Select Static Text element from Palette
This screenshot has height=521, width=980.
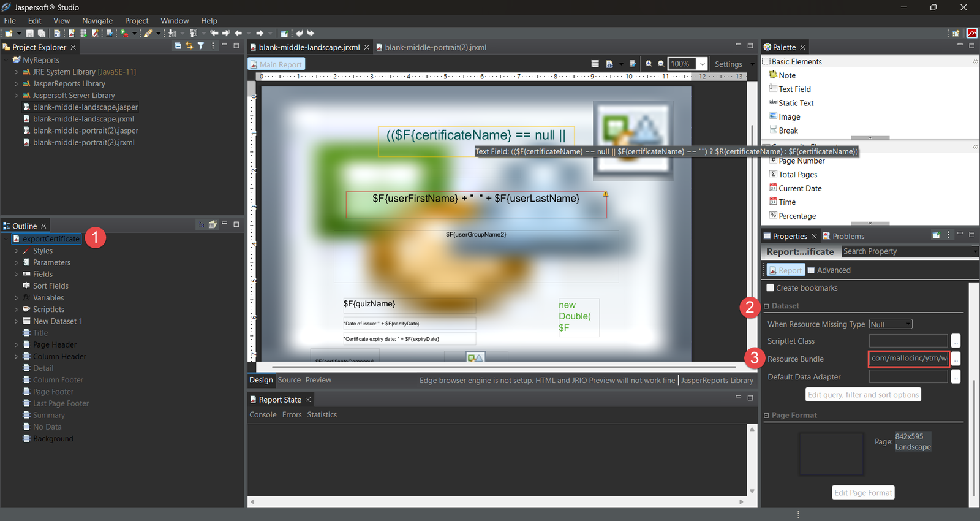[796, 103]
